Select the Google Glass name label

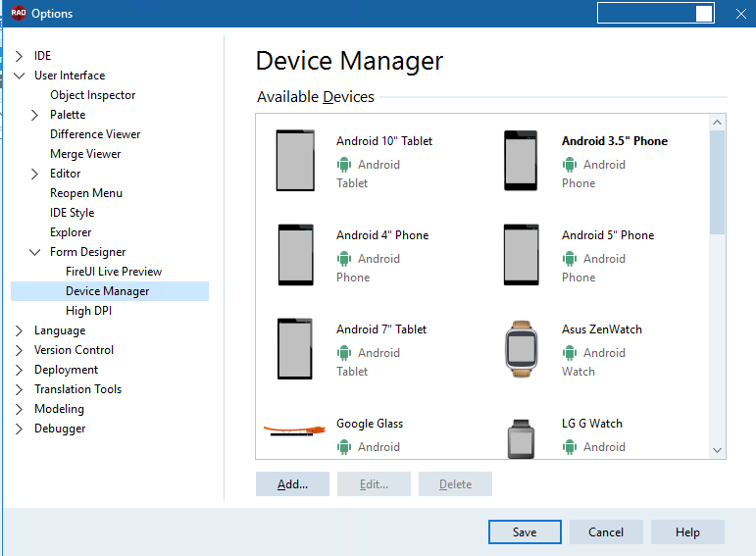coord(370,424)
